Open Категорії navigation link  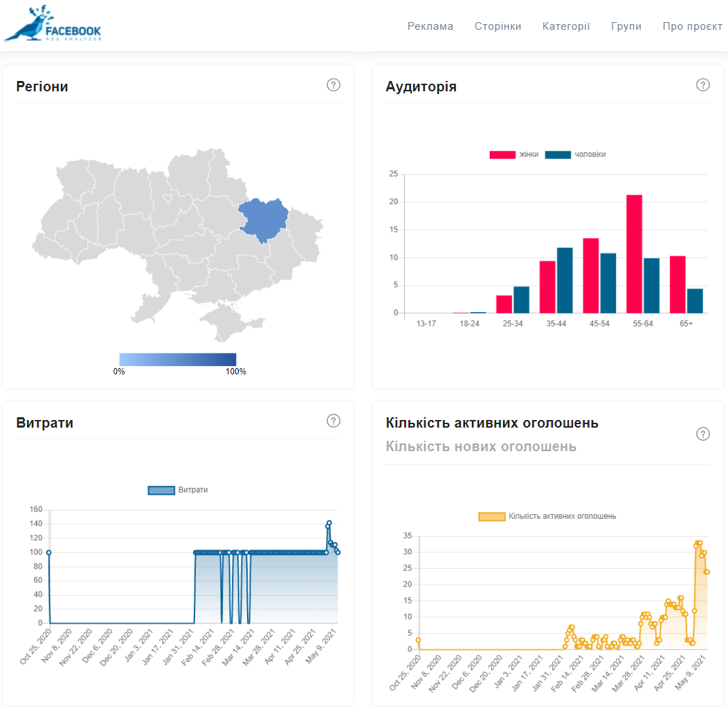click(x=566, y=26)
